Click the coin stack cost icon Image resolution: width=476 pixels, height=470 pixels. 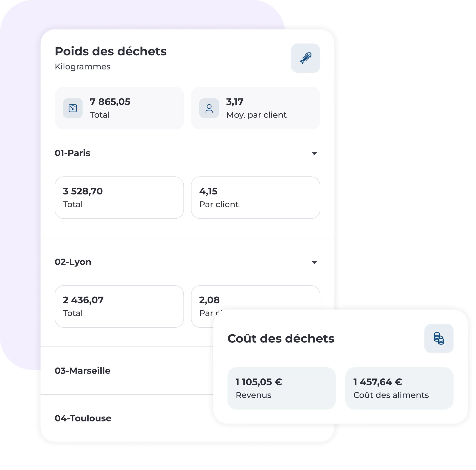[439, 338]
